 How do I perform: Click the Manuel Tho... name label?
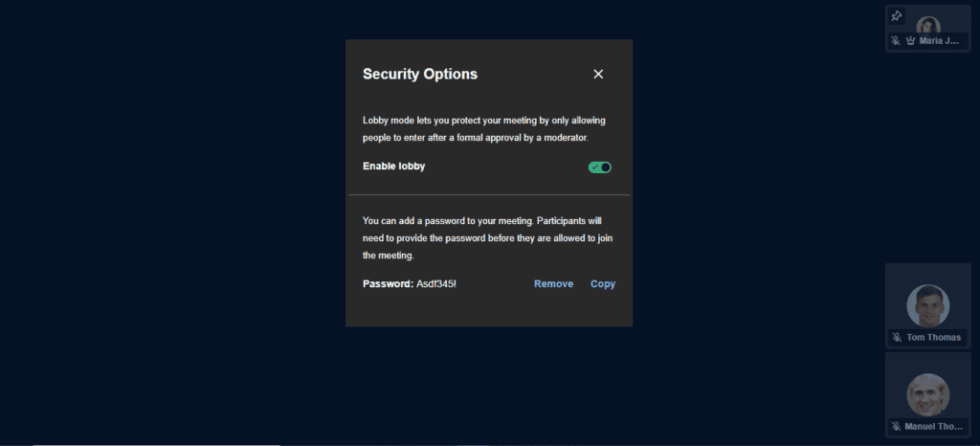pos(934,427)
